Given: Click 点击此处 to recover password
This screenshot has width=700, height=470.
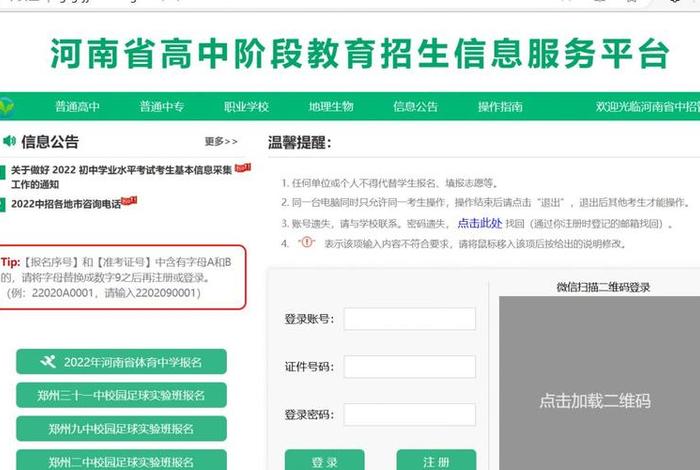Looking at the screenshot, I should [479, 223].
